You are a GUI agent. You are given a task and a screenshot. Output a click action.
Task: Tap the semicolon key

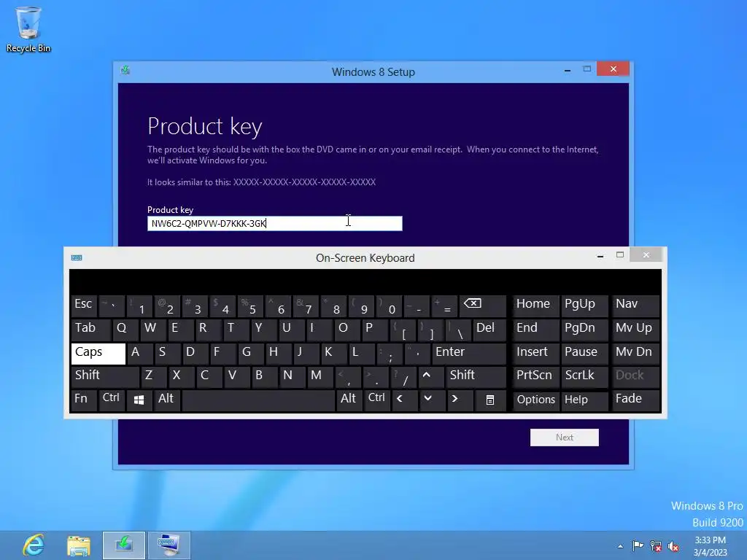point(389,354)
